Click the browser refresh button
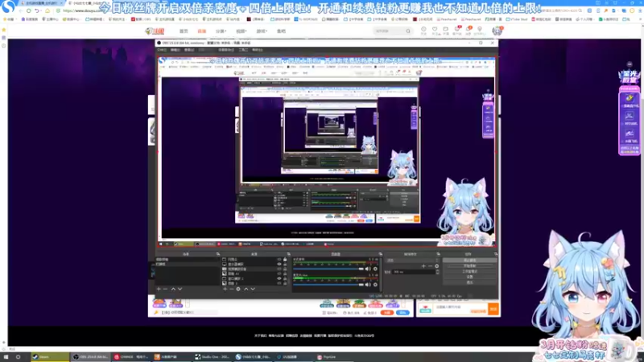Image resolution: width=644 pixels, height=362 pixels. [29, 10]
